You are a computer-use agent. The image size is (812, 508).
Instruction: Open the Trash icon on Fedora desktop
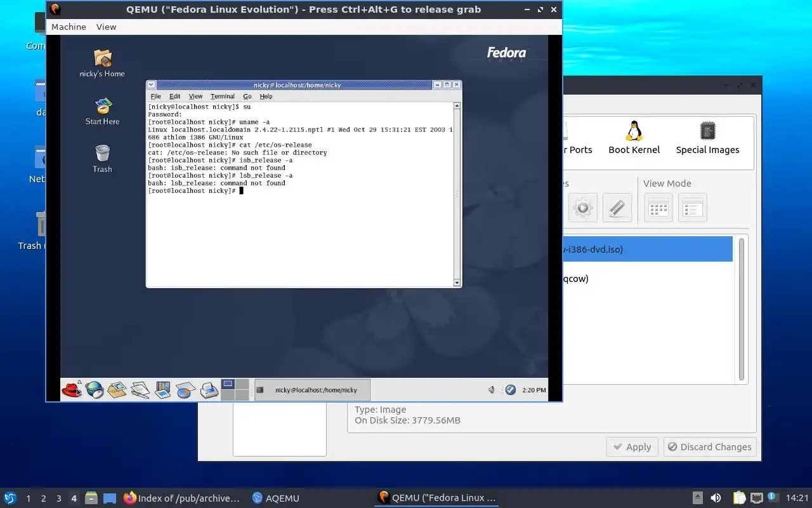click(102, 159)
